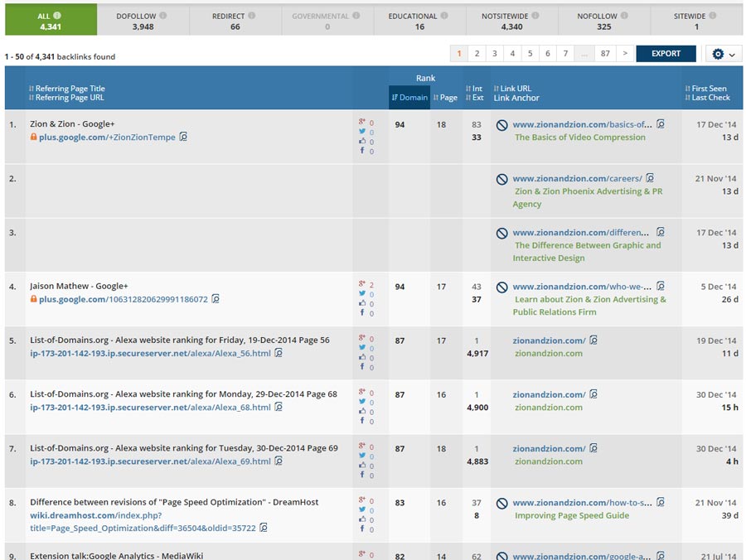Screen dimensions: 746x560
Task: Export the backlinks list
Action: coord(666,54)
